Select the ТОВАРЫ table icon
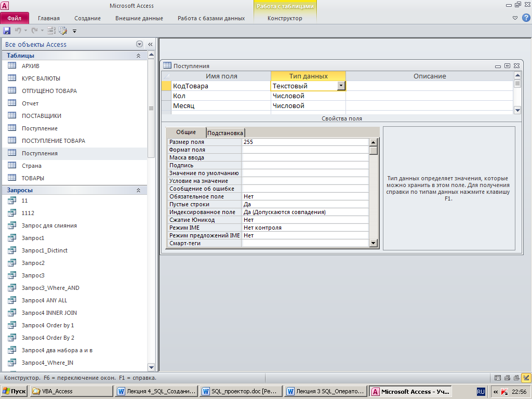This screenshot has height=399, width=532. pos(12,178)
